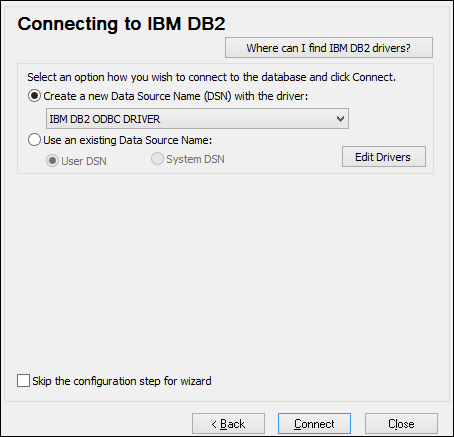Click the 'Select an option how you wish' instruction text
This screenshot has width=454, height=437.
pos(211,77)
